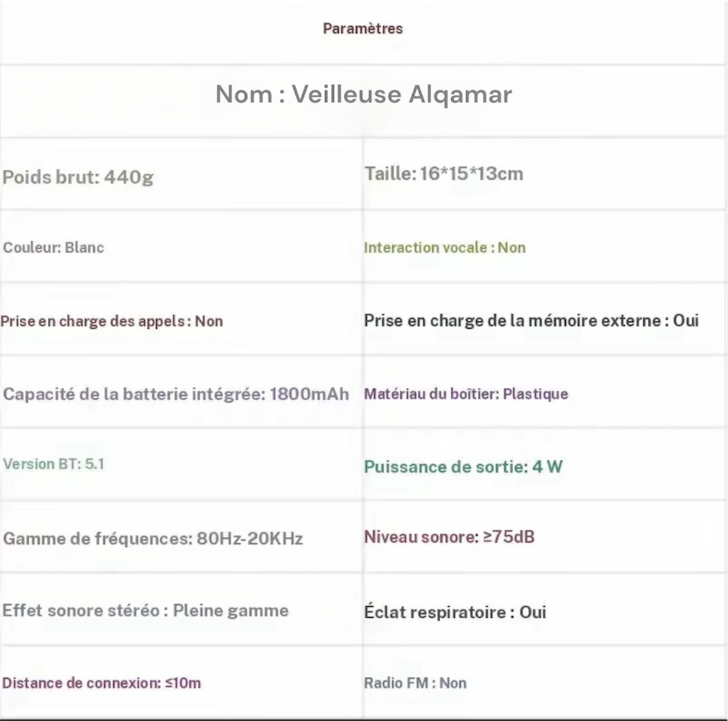Select Effet sonore stéréo : Pleine gamme
The height and width of the screenshot is (721, 728).
145,610
